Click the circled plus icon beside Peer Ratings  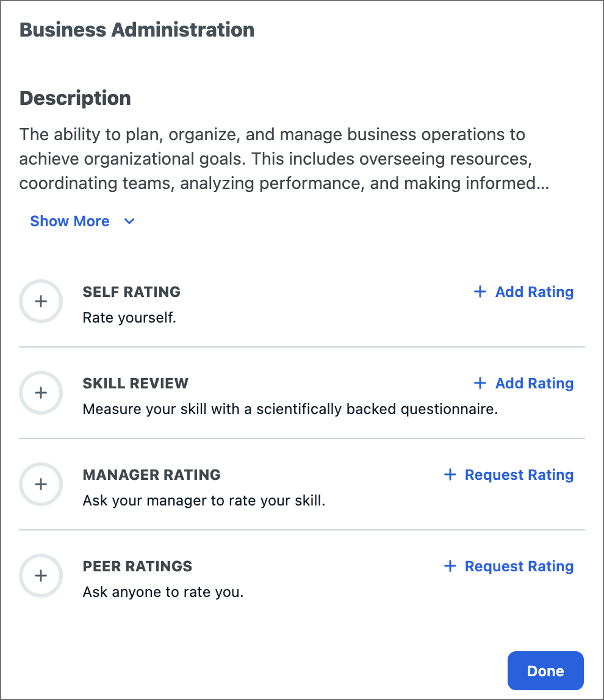(41, 576)
